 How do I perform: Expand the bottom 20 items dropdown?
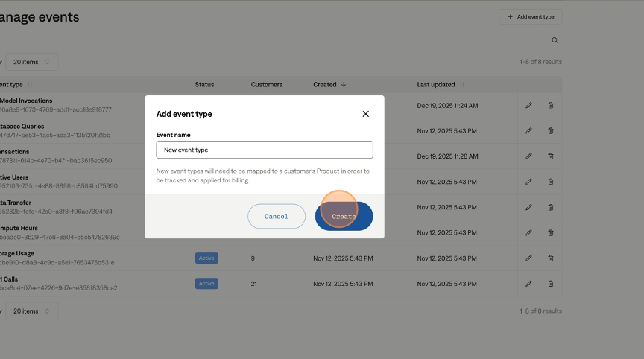[32, 311]
